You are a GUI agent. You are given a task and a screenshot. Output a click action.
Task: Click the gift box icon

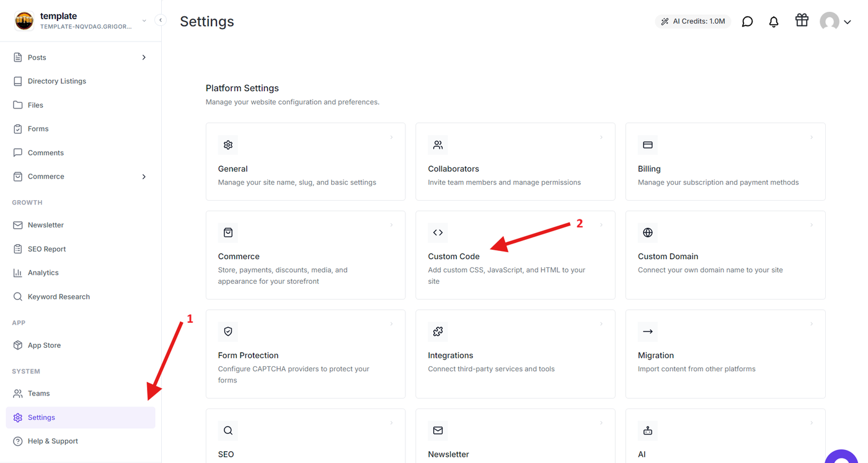[802, 20]
